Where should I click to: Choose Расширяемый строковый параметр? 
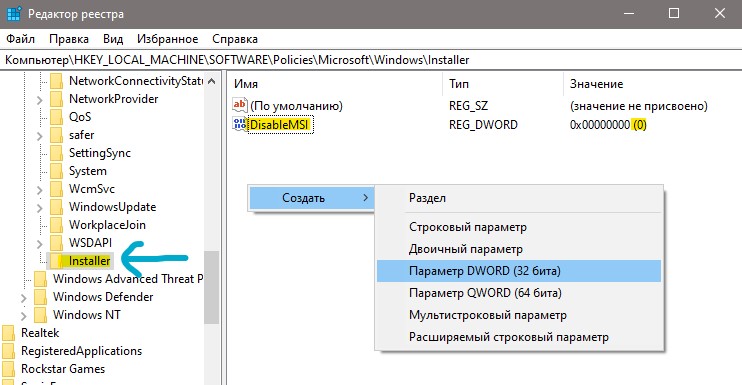[519, 337]
